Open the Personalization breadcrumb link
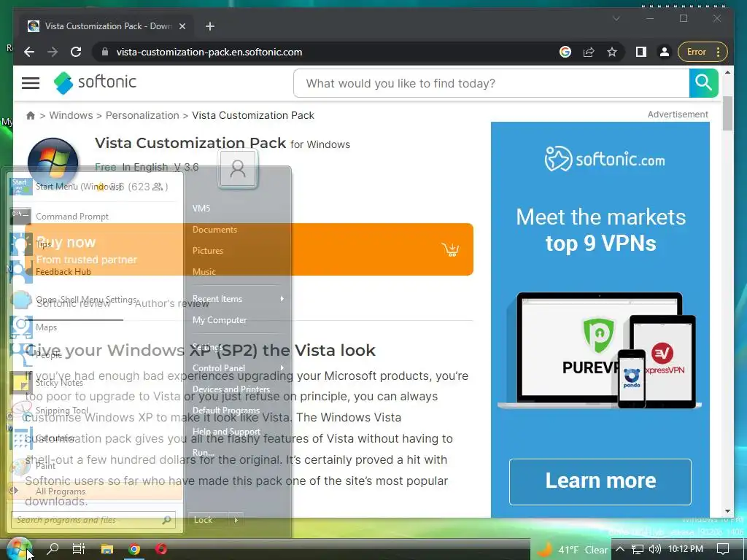The width and height of the screenshot is (747, 560). pos(142,115)
